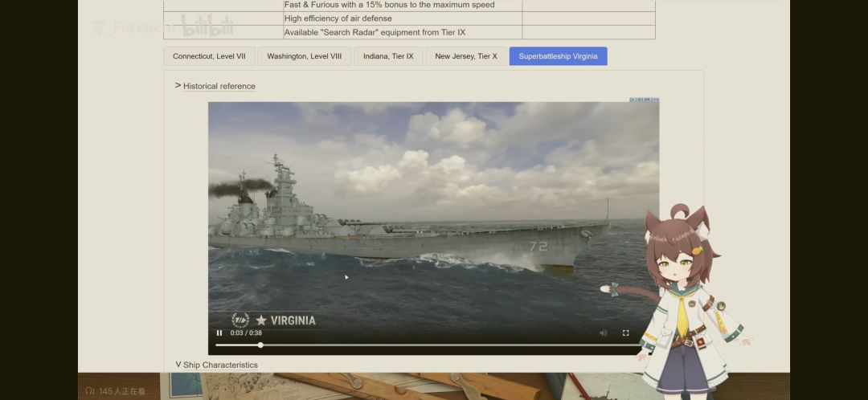The width and height of the screenshot is (868, 400).
Task: Click the wreath emblem icon beside VIRGINIA
Action: click(x=240, y=320)
